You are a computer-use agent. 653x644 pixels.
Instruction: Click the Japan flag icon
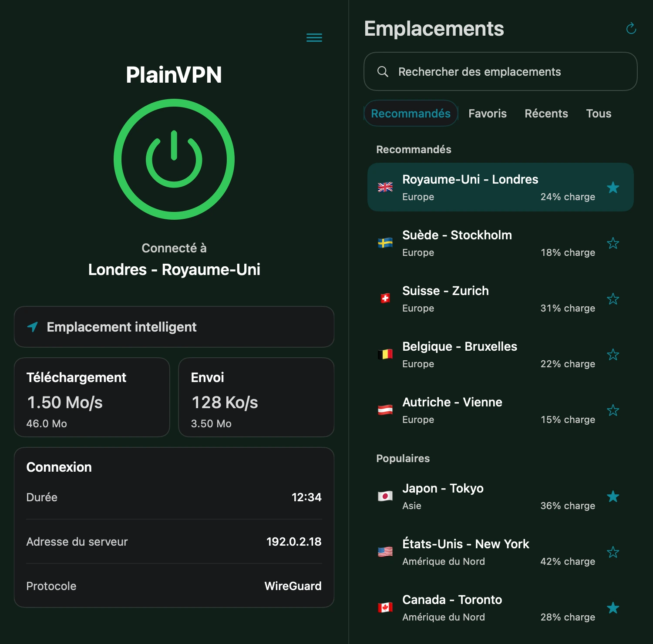[x=385, y=496]
